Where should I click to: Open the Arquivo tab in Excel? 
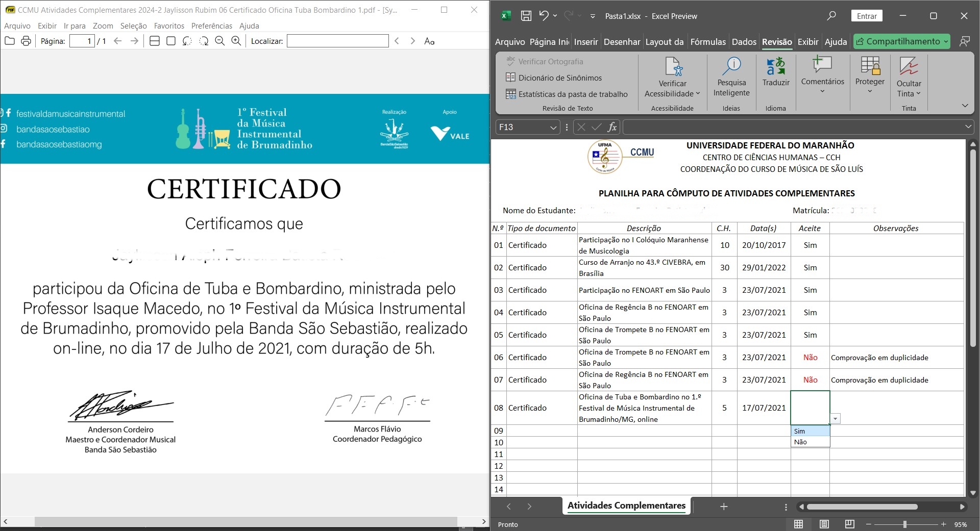(x=510, y=42)
